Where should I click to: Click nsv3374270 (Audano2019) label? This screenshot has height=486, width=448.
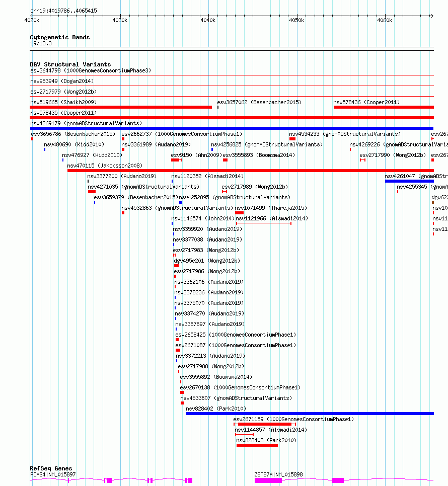click(x=209, y=313)
